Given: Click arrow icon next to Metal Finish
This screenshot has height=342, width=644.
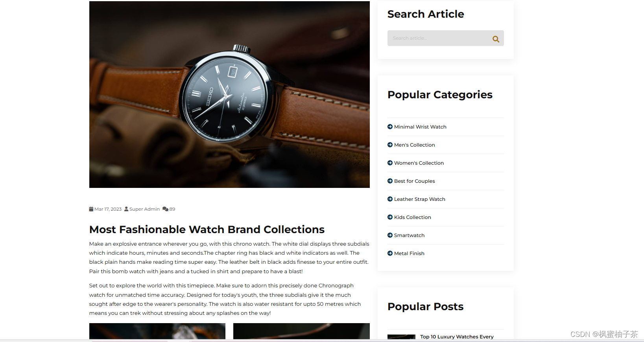Looking at the screenshot, I should coord(390,253).
